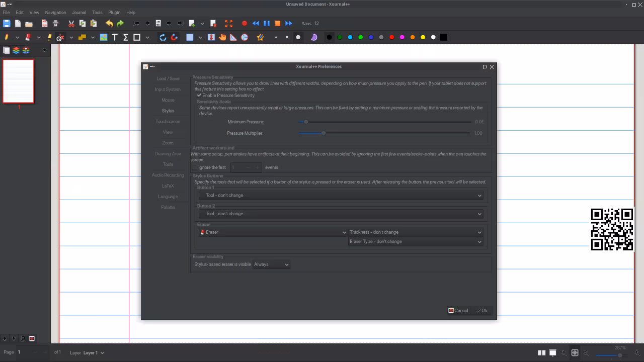Screen dimensions: 644x362
Task: Toggle the compass tool
Action: coord(245,37)
